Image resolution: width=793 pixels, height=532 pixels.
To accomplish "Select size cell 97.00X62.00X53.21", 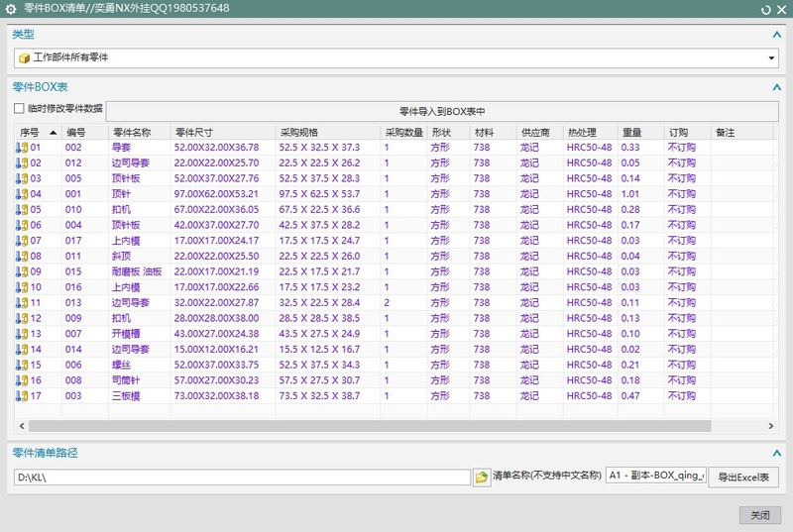I will coord(216,194).
